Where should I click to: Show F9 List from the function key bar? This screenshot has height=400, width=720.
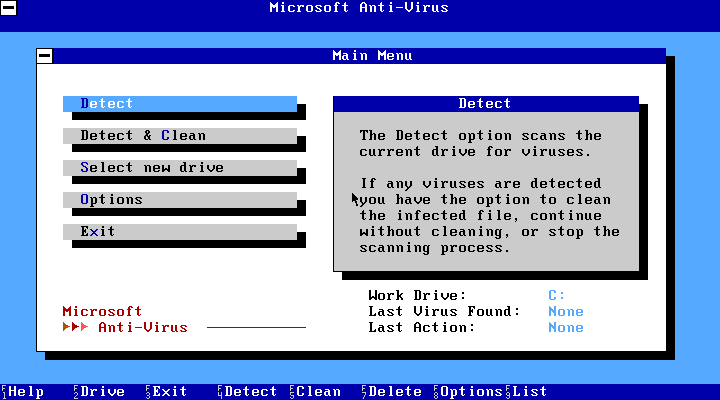527,392
